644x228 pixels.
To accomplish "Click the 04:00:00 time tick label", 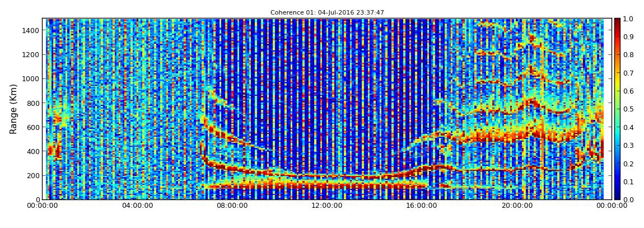I will coord(137,206).
